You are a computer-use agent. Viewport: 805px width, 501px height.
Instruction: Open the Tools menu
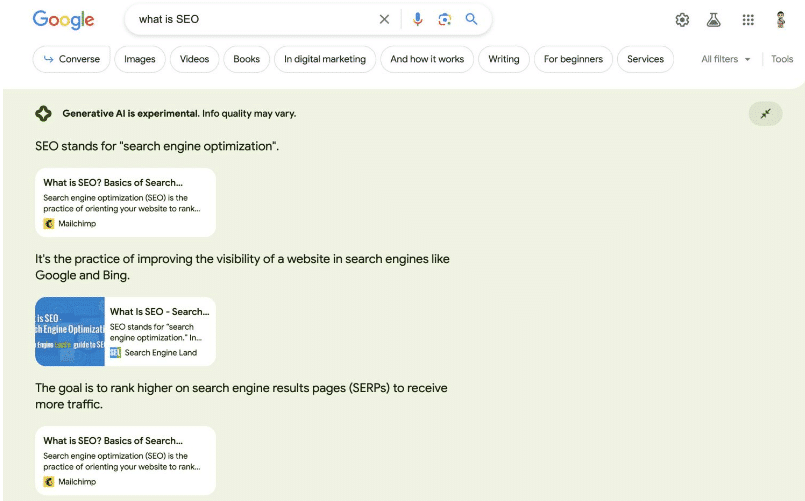point(782,59)
